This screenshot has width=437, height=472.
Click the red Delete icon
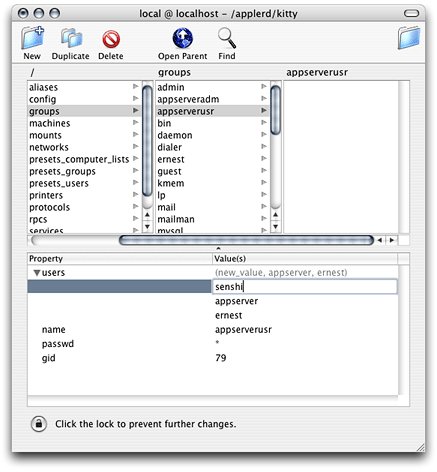[x=111, y=39]
